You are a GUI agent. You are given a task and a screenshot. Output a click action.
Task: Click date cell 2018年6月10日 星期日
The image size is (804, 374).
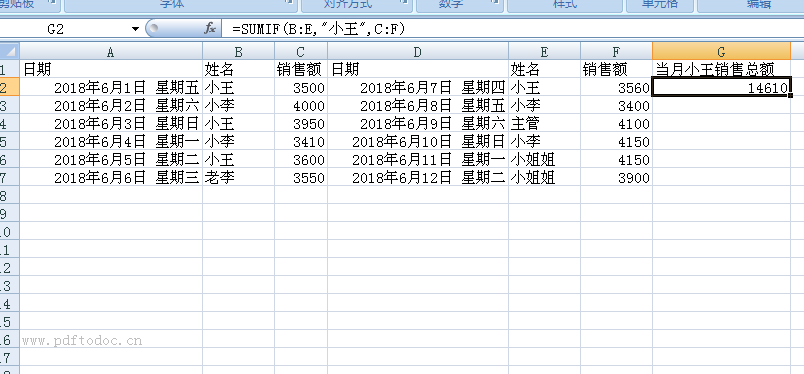[x=418, y=142]
